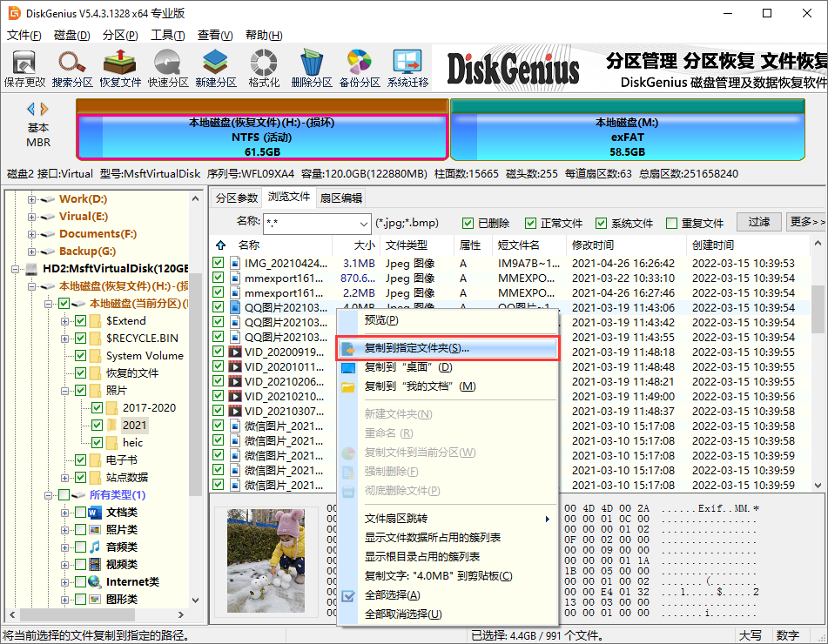Click the IMG_20210424 image file icon
The width and height of the screenshot is (828, 644).
(x=235, y=263)
